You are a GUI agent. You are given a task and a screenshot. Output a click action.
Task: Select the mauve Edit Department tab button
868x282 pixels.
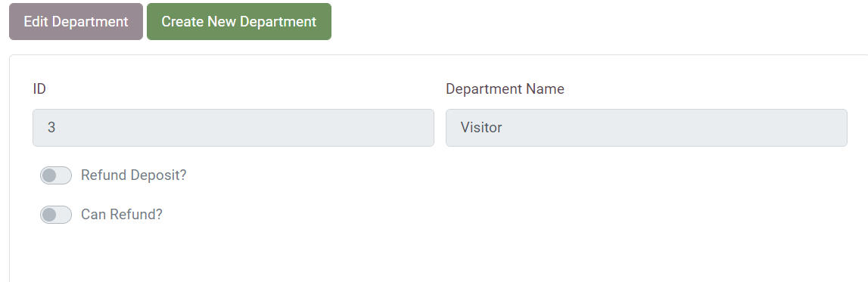76,22
